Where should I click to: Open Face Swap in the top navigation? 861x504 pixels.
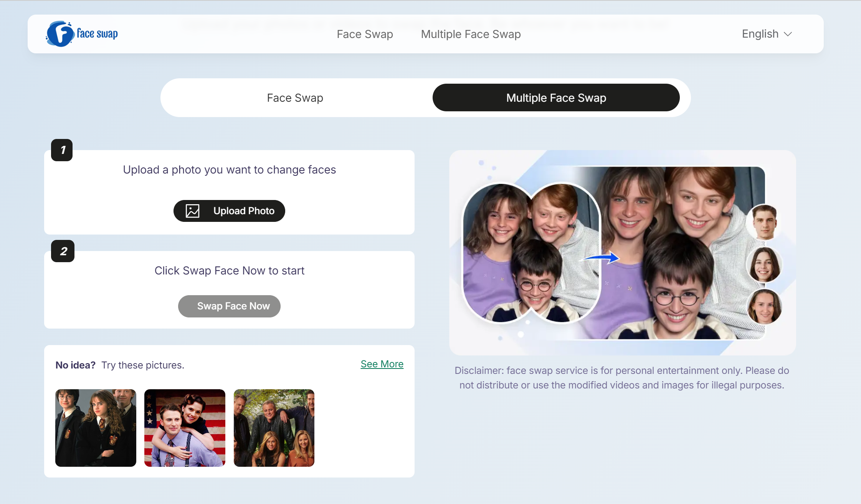(x=365, y=34)
